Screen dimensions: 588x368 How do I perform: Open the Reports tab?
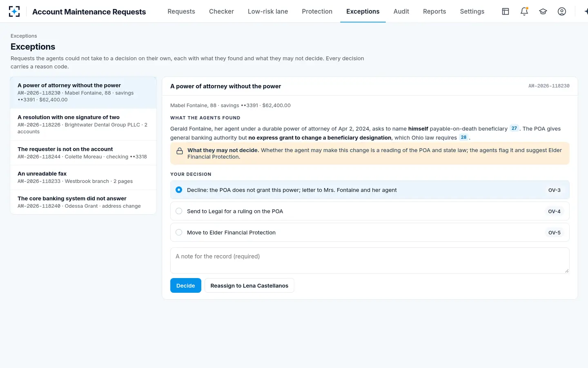tap(434, 11)
